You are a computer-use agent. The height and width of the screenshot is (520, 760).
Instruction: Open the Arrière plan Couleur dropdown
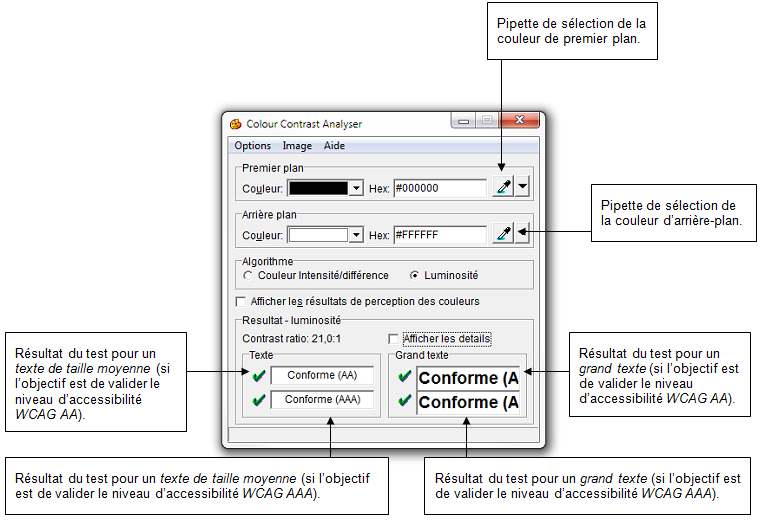pos(355,235)
